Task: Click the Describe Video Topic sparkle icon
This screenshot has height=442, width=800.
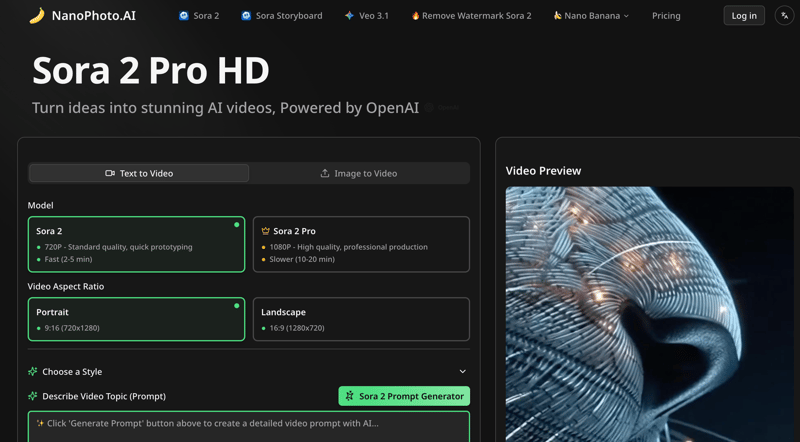Action: coord(33,396)
